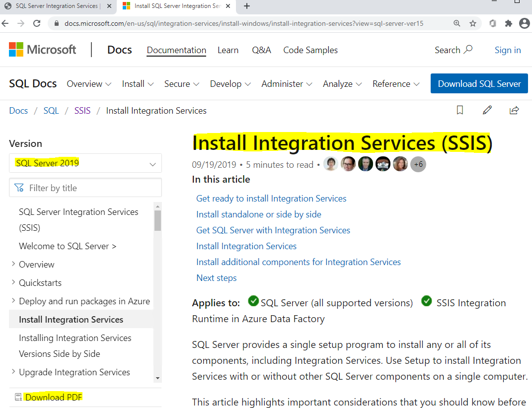532x408 pixels.
Task: Click the Sign in link
Action: (508, 50)
